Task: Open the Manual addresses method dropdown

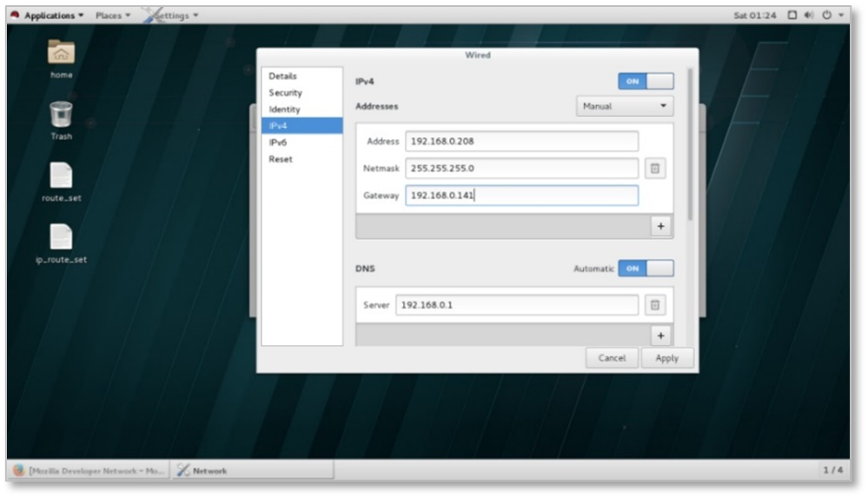Action: tap(625, 106)
